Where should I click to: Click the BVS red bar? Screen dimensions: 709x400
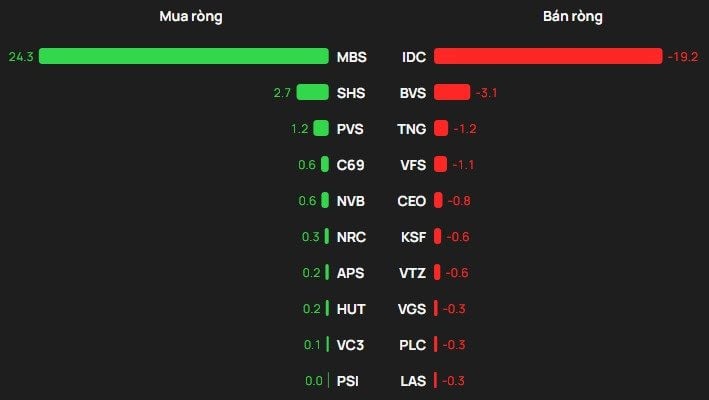(452, 92)
